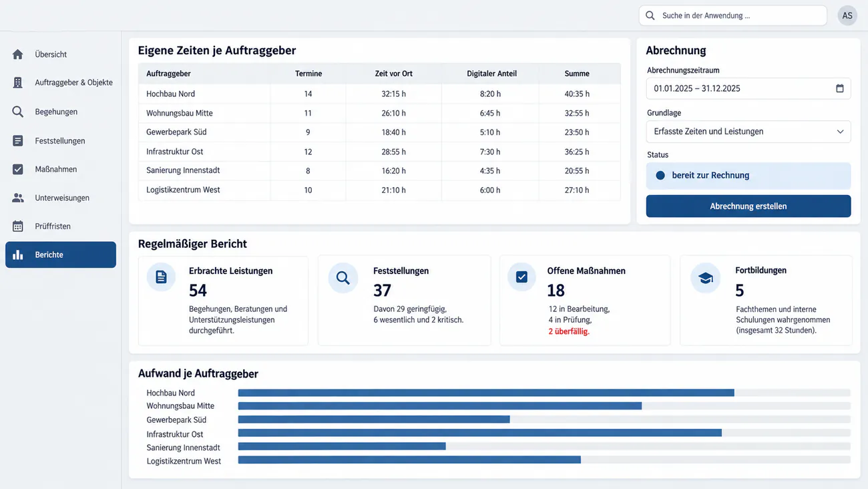Viewport: 868px width, 489px height.
Task: Click the Infrastruktur Ost table row
Action: click(379, 152)
